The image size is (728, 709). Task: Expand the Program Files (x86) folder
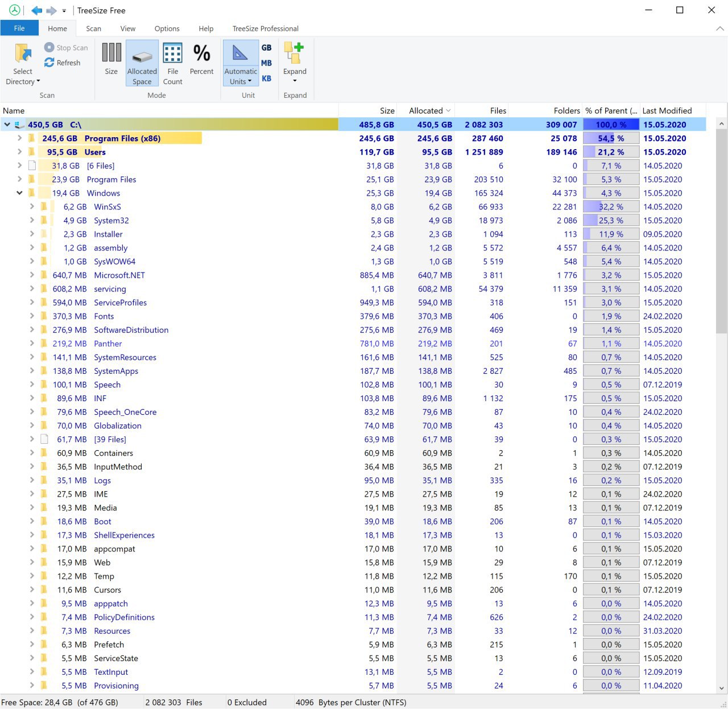(19, 138)
